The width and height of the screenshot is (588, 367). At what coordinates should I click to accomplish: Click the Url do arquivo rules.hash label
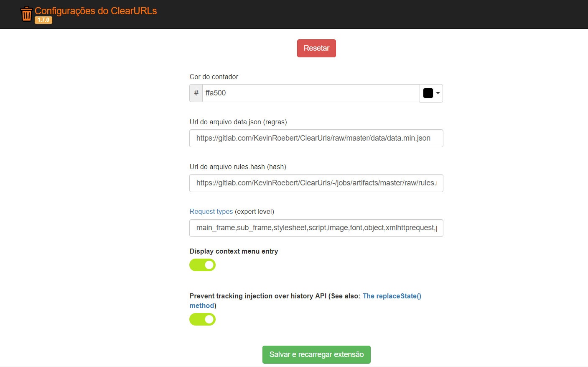tap(237, 167)
